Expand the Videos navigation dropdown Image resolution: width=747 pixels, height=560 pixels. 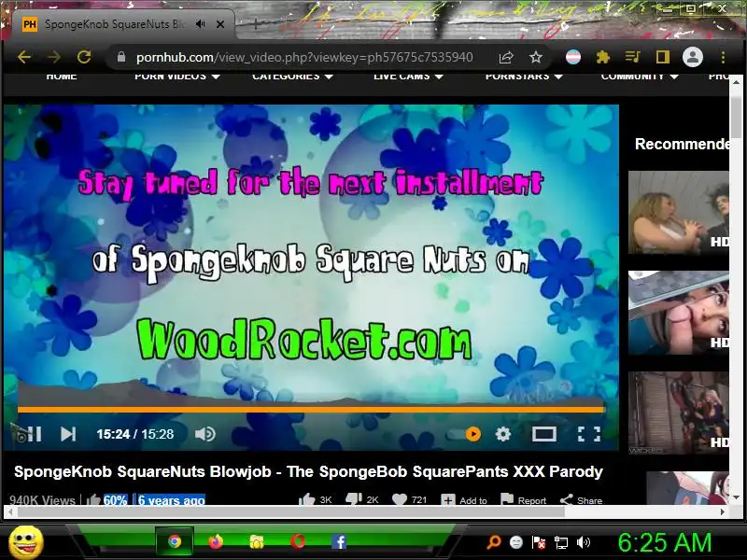[177, 77]
